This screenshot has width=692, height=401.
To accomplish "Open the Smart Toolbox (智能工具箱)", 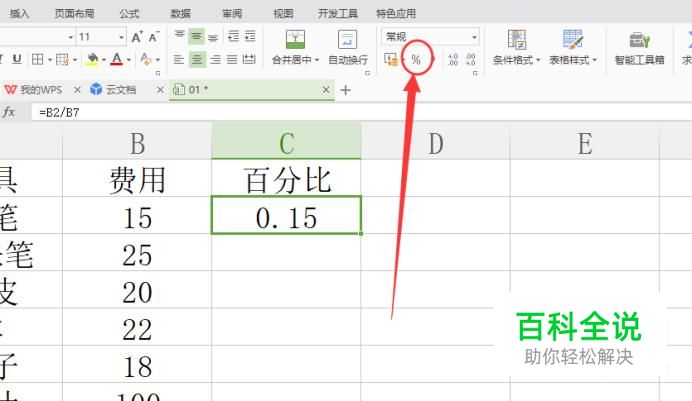I will pyautogui.click(x=639, y=47).
